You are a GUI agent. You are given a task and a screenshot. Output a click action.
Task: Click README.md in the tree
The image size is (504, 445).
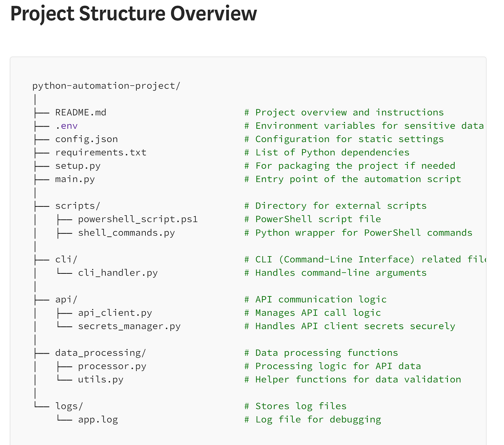point(81,113)
